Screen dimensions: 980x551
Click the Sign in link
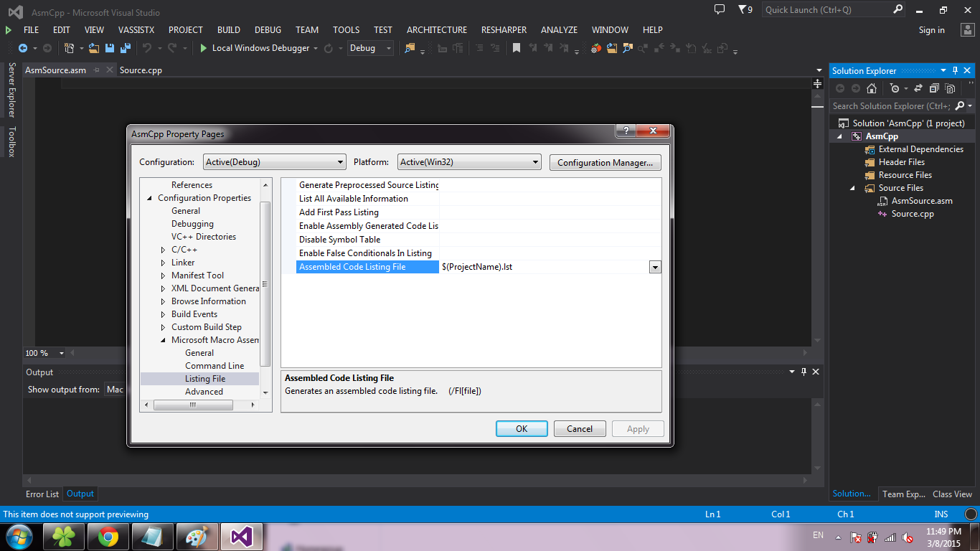932,30
